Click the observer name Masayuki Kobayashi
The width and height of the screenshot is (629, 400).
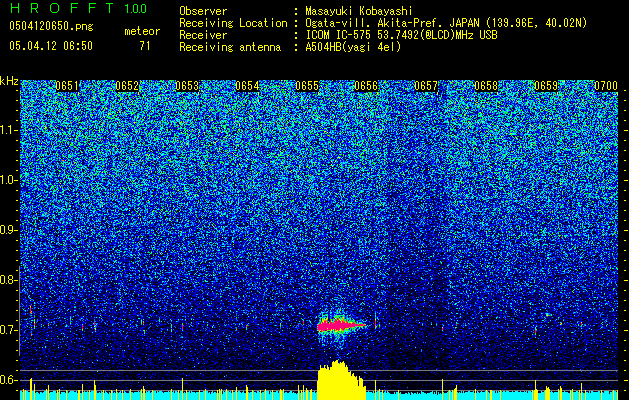pyautogui.click(x=359, y=11)
